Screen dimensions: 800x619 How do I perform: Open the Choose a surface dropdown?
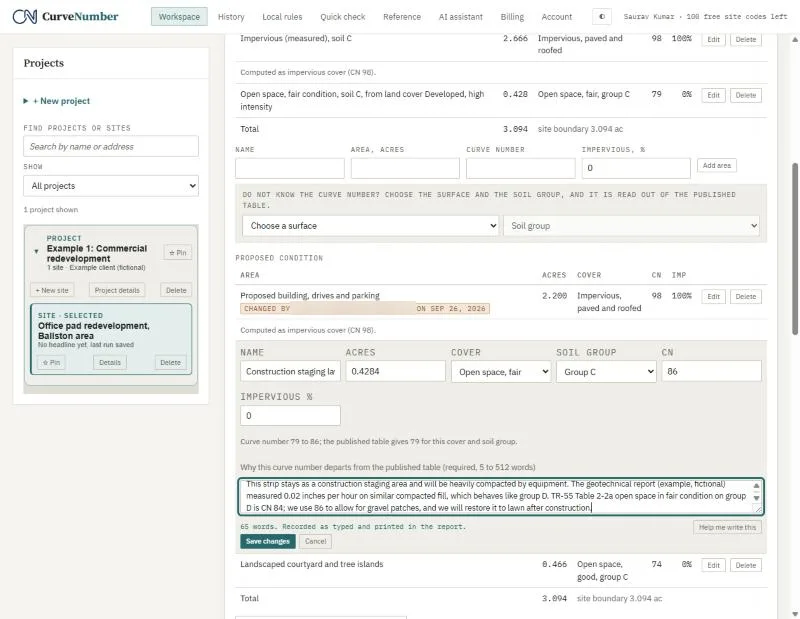point(370,226)
